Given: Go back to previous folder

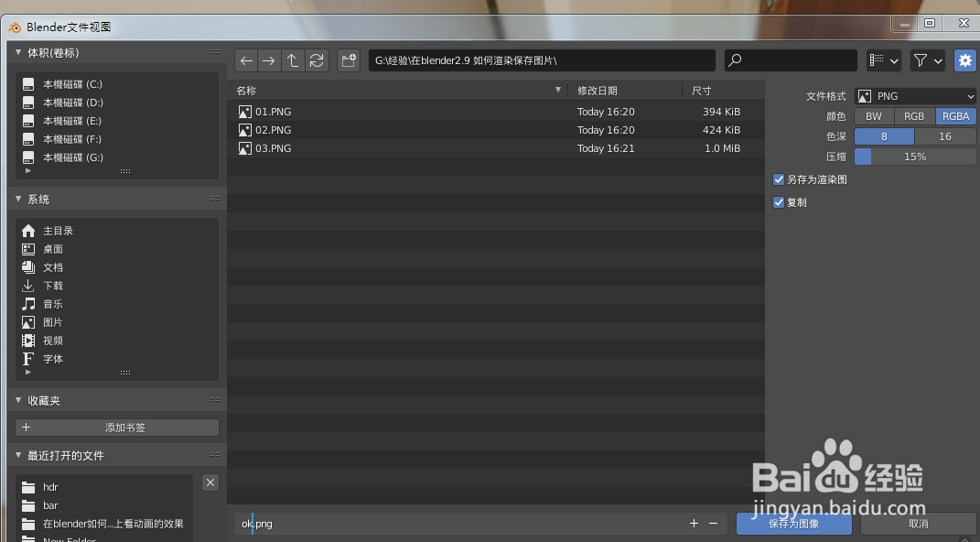Looking at the screenshot, I should point(246,60).
